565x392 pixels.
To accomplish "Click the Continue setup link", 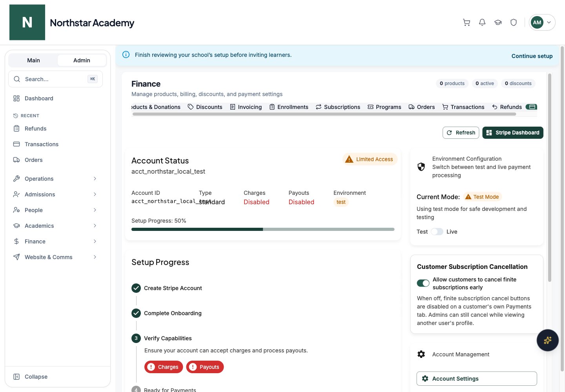I will 532,56.
